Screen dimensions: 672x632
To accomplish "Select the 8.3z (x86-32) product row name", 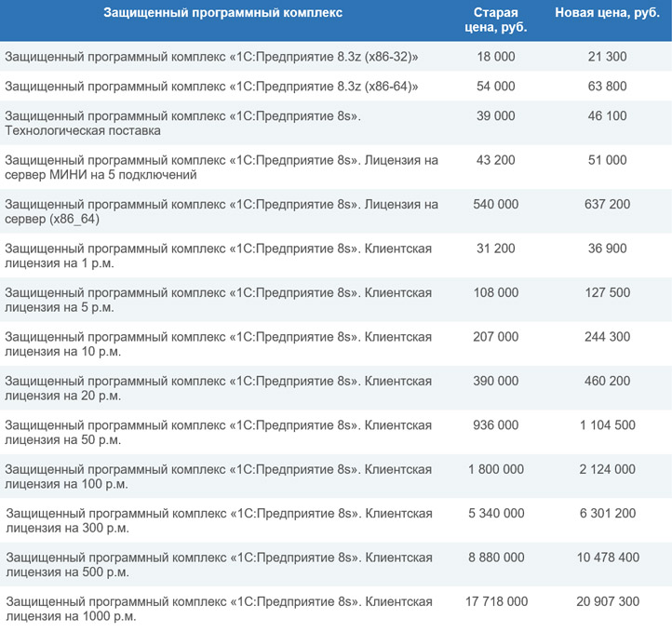I will 211,57.
